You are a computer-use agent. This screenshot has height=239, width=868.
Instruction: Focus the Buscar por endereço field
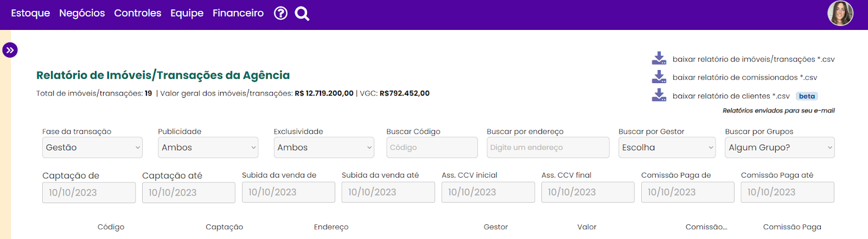(x=548, y=147)
